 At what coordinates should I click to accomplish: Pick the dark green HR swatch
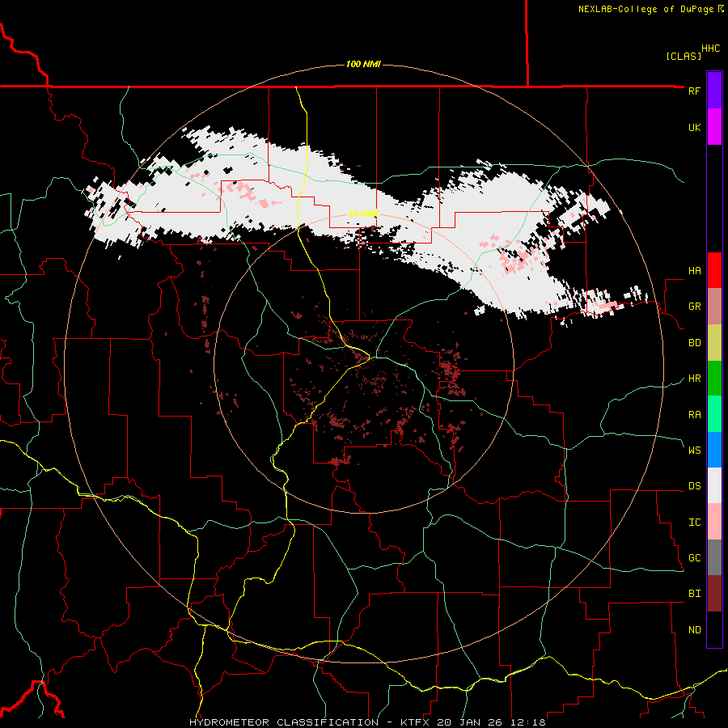714,379
